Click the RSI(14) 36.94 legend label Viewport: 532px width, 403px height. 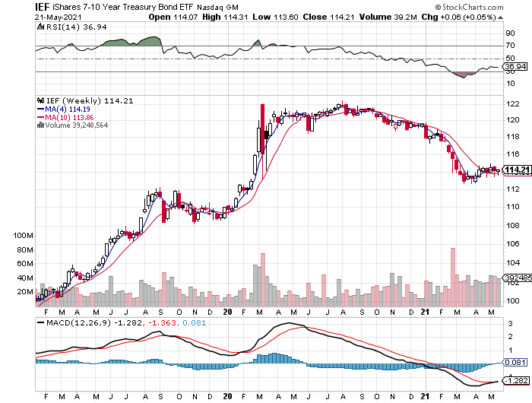[x=76, y=27]
